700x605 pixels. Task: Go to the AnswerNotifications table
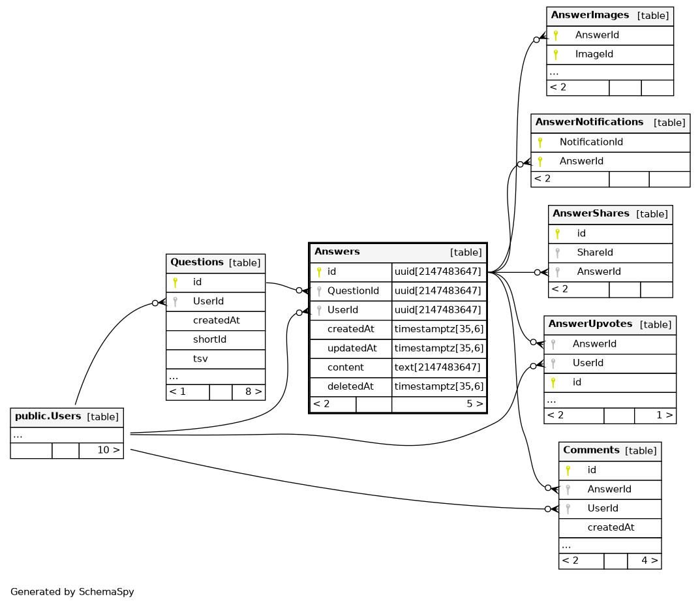coord(588,123)
